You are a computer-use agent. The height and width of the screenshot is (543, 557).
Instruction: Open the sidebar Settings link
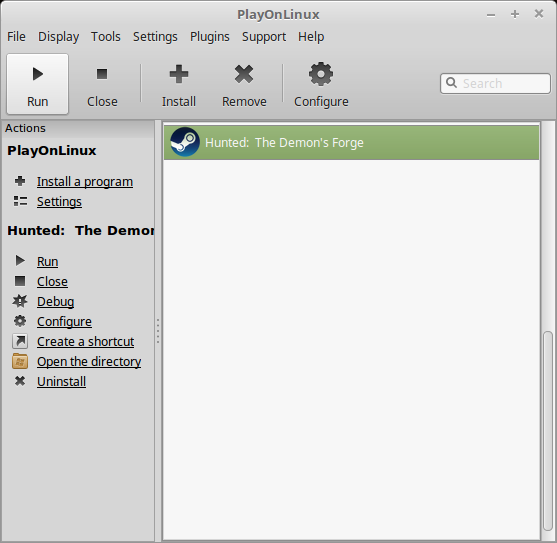click(59, 201)
